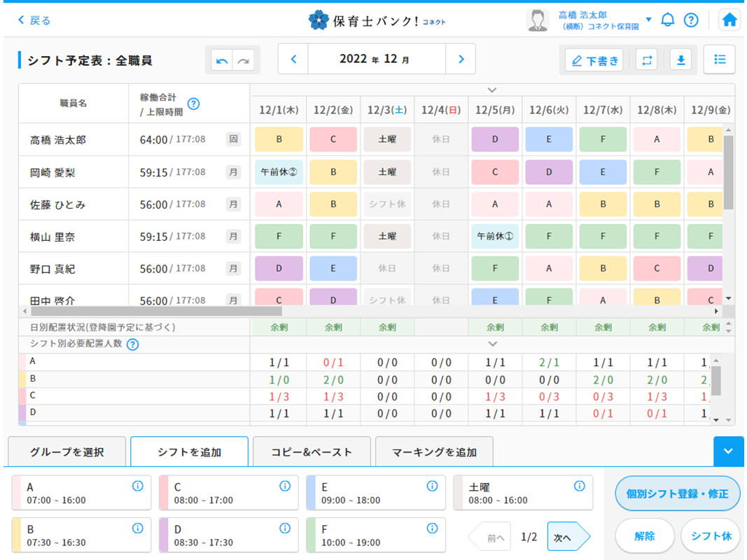Open the グループを選択 tab
This screenshot has height=560, width=747.
[x=67, y=452]
